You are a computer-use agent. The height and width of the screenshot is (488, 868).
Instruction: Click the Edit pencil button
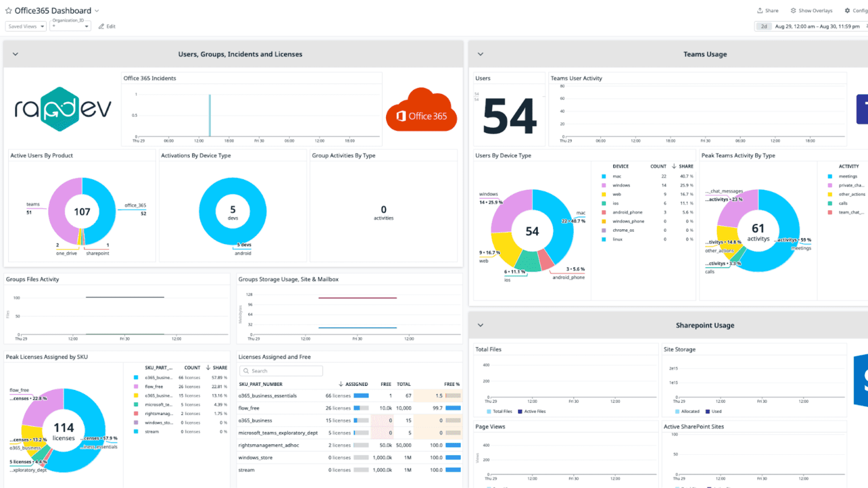pos(107,26)
